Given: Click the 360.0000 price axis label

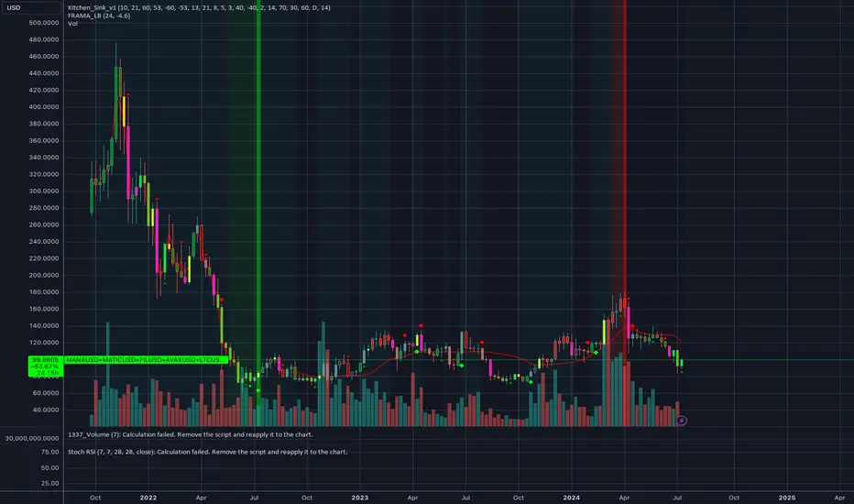Looking at the screenshot, I should tap(44, 140).
